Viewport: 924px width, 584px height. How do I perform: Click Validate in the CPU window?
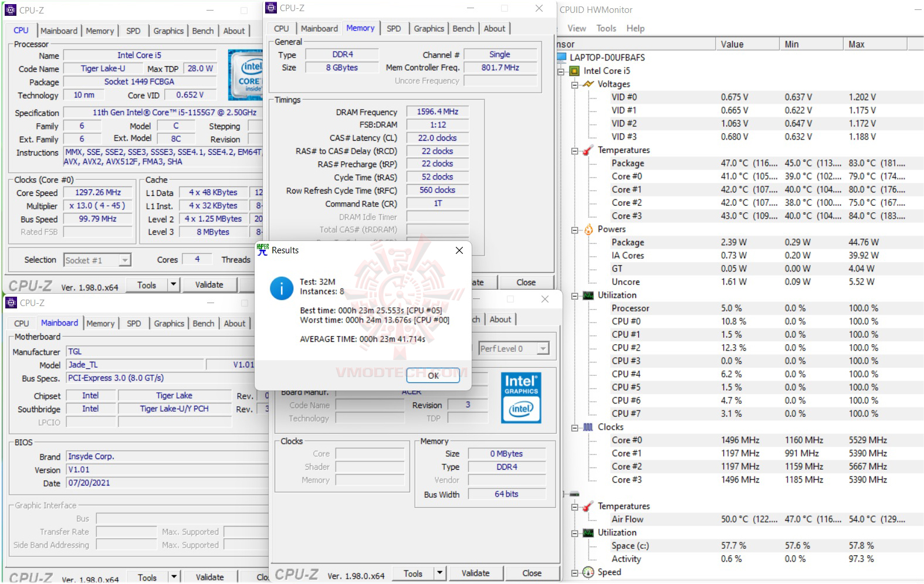pos(209,285)
